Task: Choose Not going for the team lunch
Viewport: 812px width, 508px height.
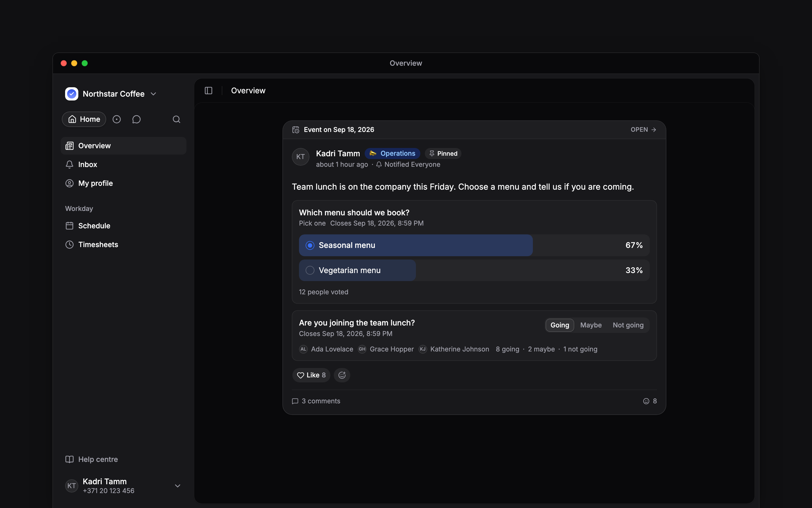Action: coord(628,325)
